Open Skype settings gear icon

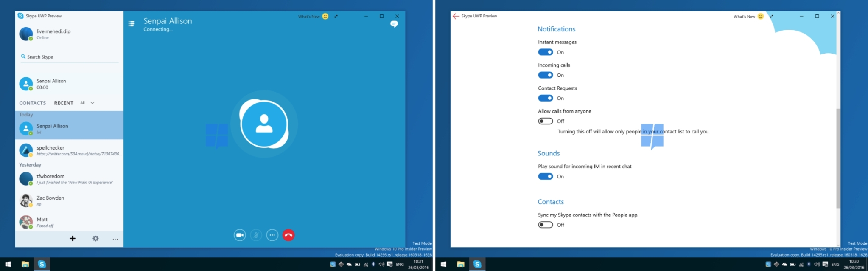coord(95,239)
